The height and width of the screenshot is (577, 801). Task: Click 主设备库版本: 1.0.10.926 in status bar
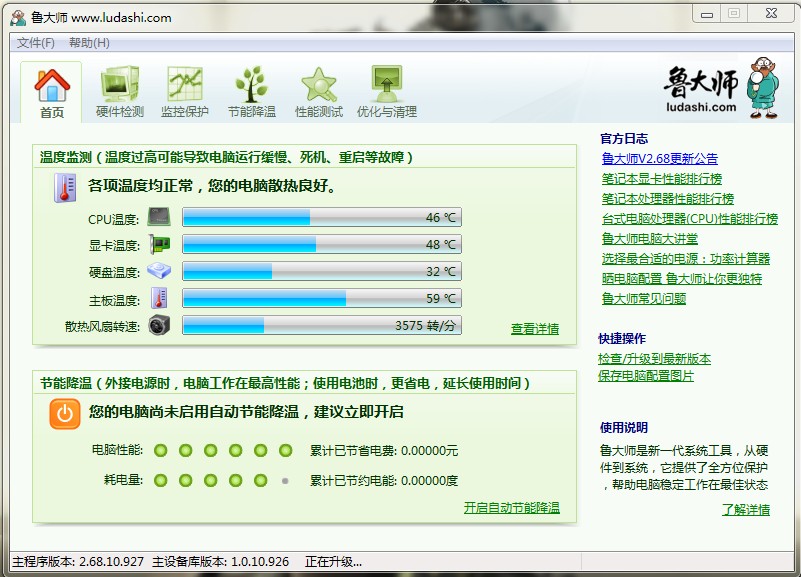pos(221,562)
